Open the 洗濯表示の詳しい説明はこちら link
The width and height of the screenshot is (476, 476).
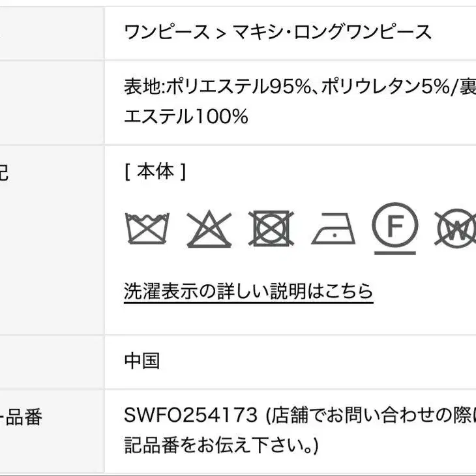248,291
